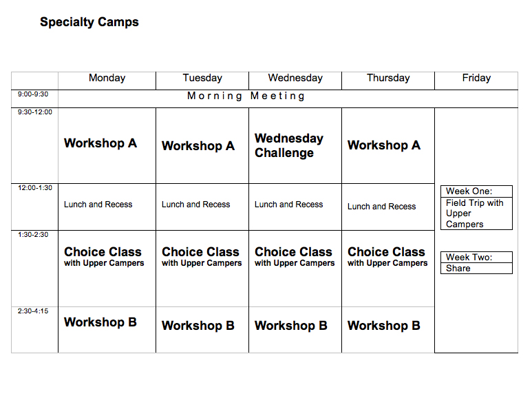The image size is (532, 407).
Task: Click the 9:00-9:30 time slot label
Action: click(33, 95)
